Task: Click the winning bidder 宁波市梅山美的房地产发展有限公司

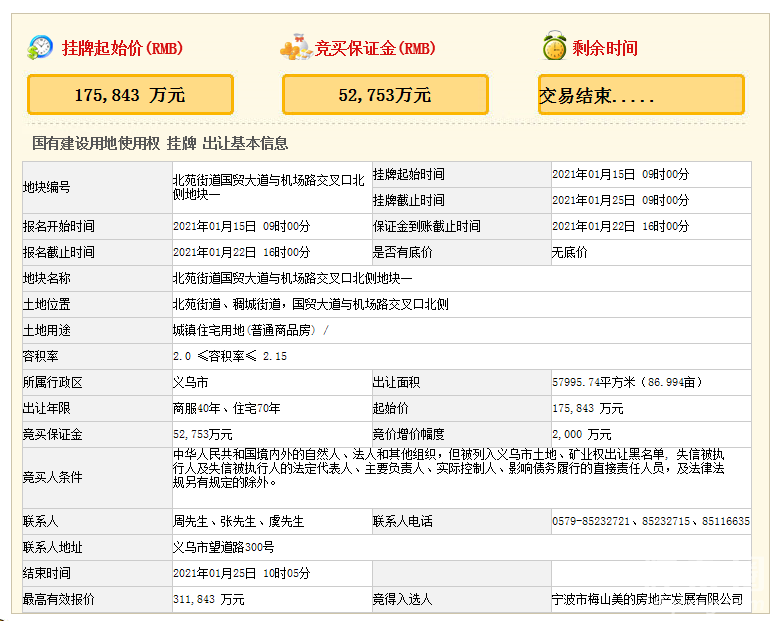Action: point(647,599)
